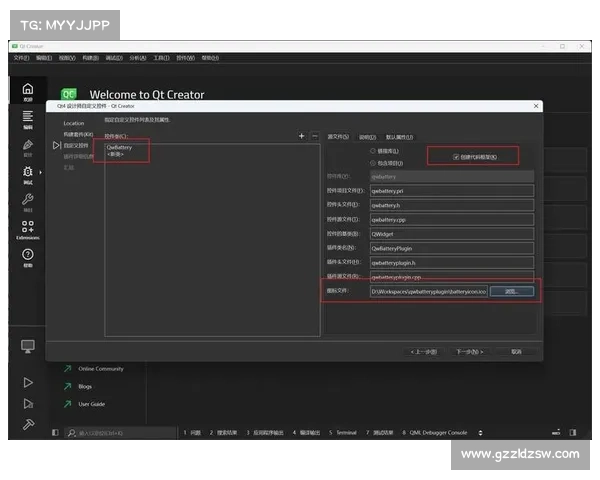Switch to the default properties tab
The width and height of the screenshot is (600, 480).
(x=399, y=137)
